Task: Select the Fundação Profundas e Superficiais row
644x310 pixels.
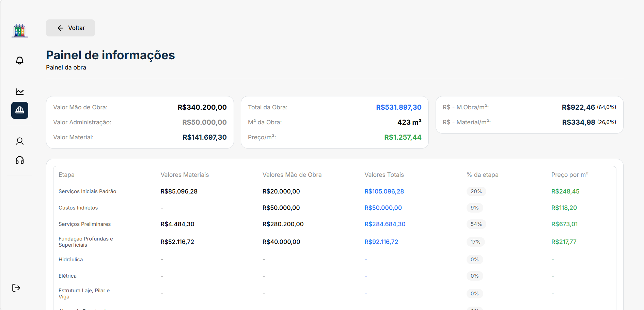Action: 335,242
